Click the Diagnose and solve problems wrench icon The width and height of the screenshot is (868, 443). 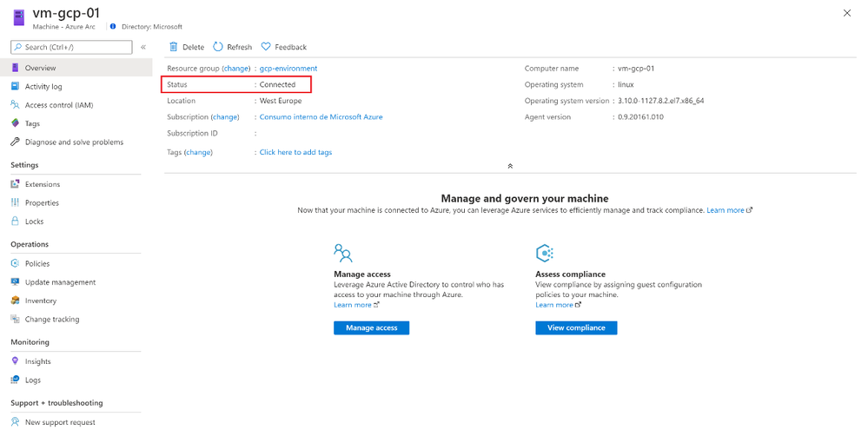15,142
